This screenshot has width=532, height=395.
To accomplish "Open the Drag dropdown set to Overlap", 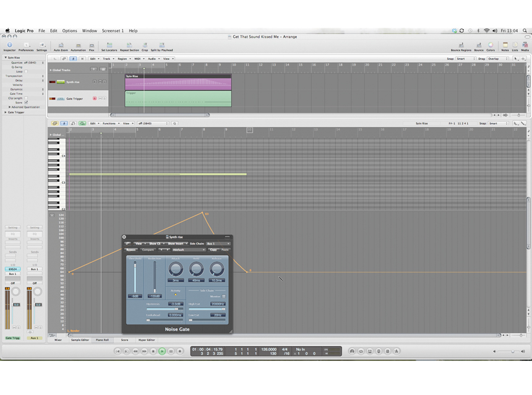I will 498,59.
